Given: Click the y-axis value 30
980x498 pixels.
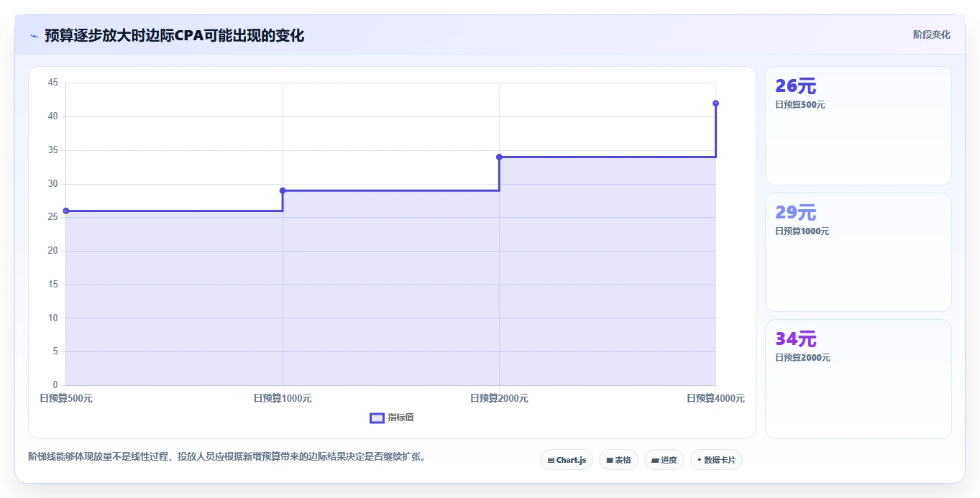Looking at the screenshot, I should tap(52, 184).
